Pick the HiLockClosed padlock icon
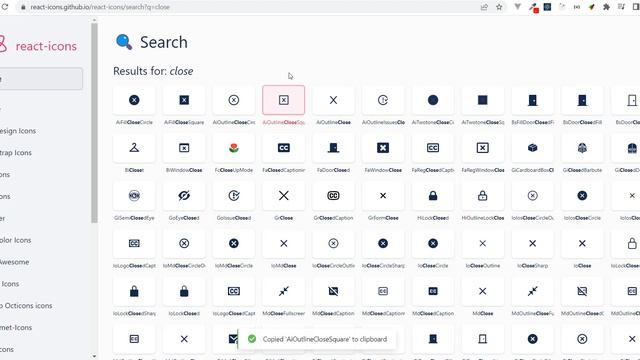640x360 pixels. click(x=433, y=196)
